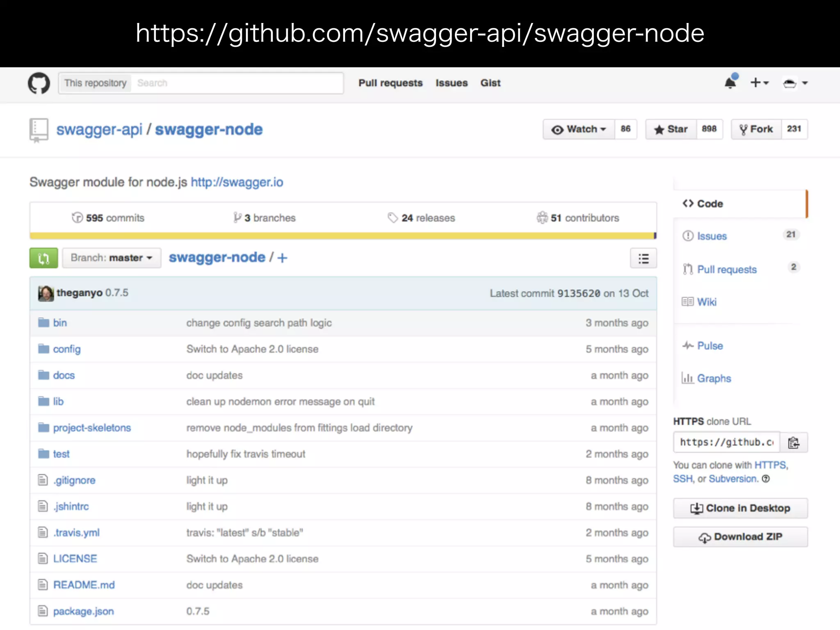Open the test folder
The width and height of the screenshot is (840, 630).
61,454
